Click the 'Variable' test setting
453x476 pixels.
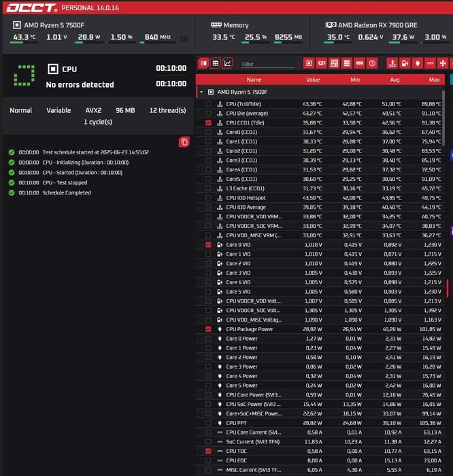point(58,110)
